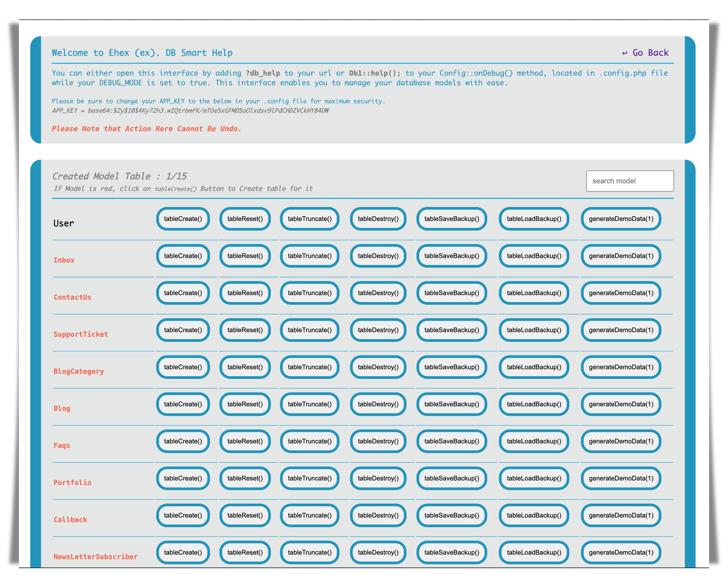Screen dimensions: 728x587
Task: Click generateDemoData(1) for Faqs
Action: click(621, 442)
